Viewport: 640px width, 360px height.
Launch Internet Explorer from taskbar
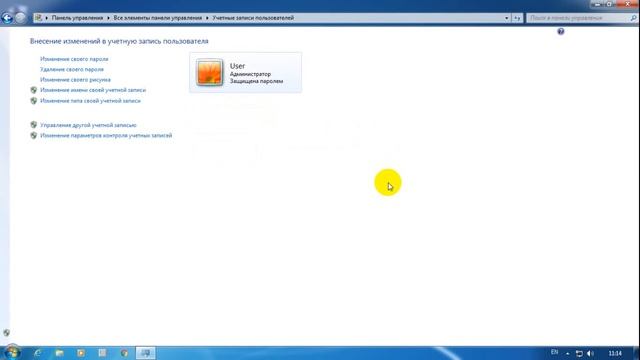click(38, 353)
